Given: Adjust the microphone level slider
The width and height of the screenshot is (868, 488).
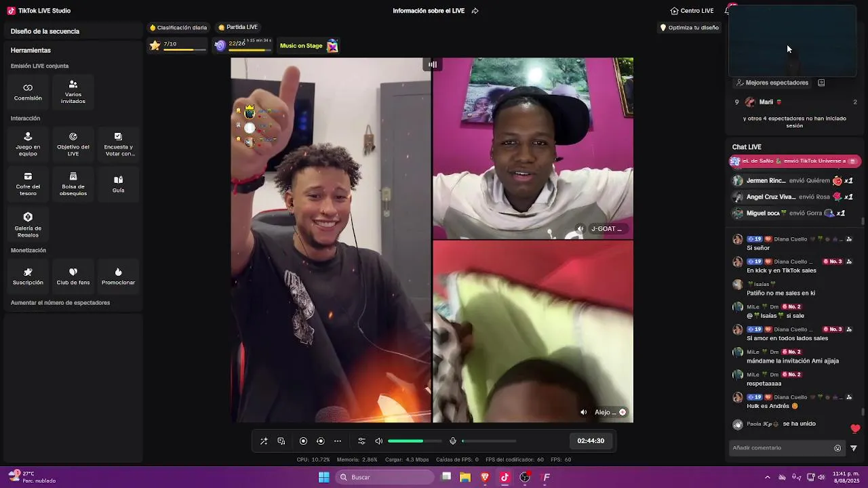Looking at the screenshot, I should (489, 441).
